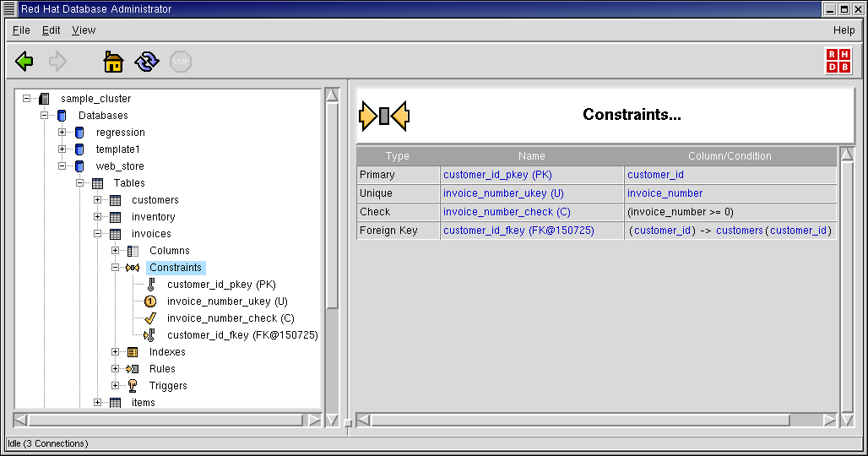Click the template1 database icon

(x=79, y=149)
